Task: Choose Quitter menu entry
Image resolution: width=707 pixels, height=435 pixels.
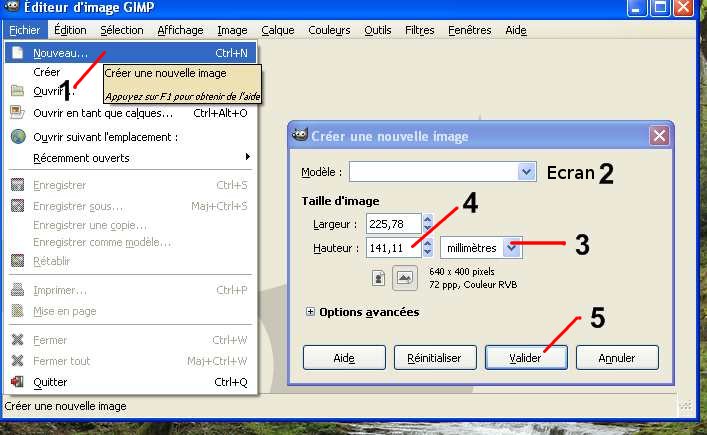Action: [131, 382]
